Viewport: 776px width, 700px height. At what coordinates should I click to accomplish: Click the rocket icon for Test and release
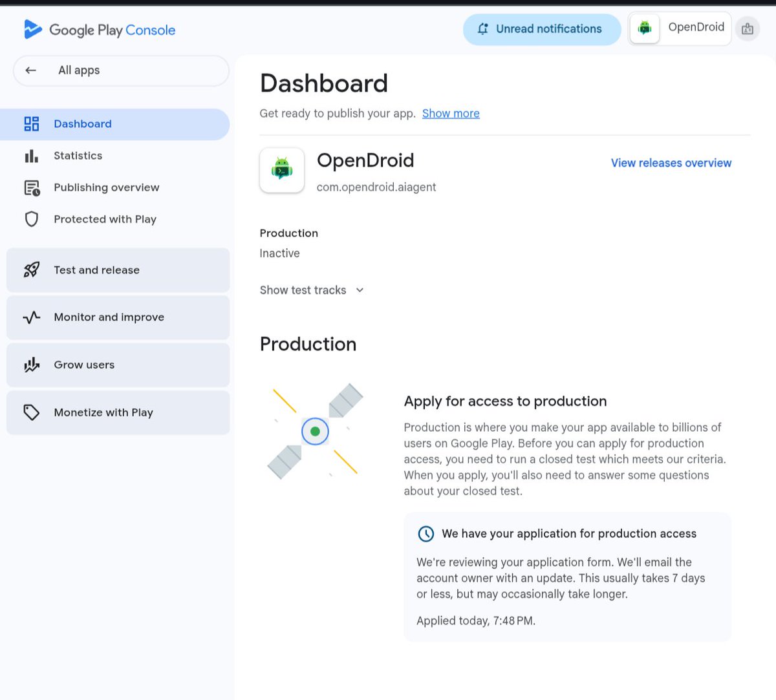coord(32,270)
